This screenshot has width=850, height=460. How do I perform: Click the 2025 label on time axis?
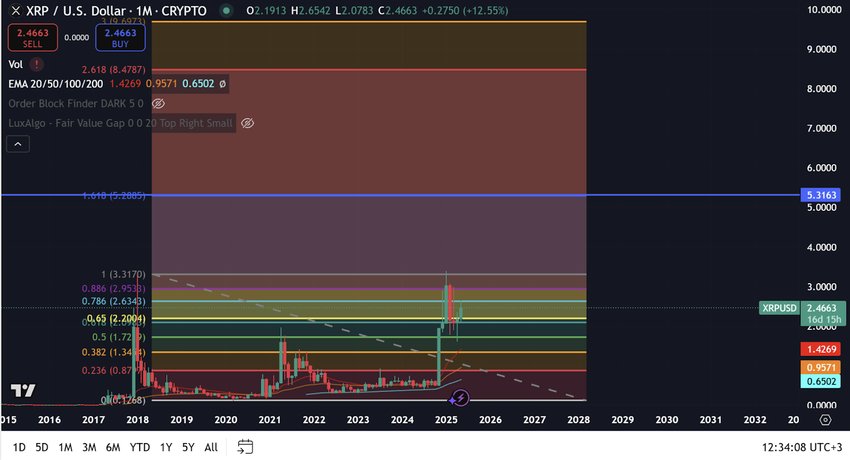point(446,420)
